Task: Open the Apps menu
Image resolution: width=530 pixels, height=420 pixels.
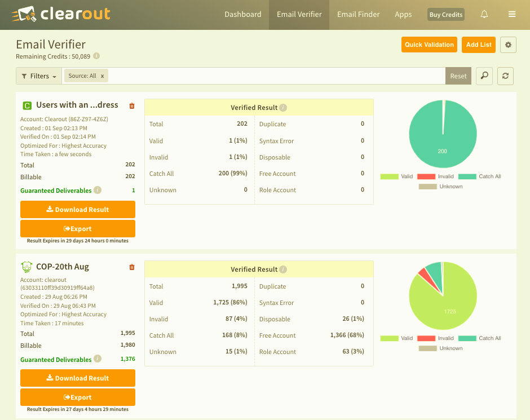Action: (x=403, y=15)
